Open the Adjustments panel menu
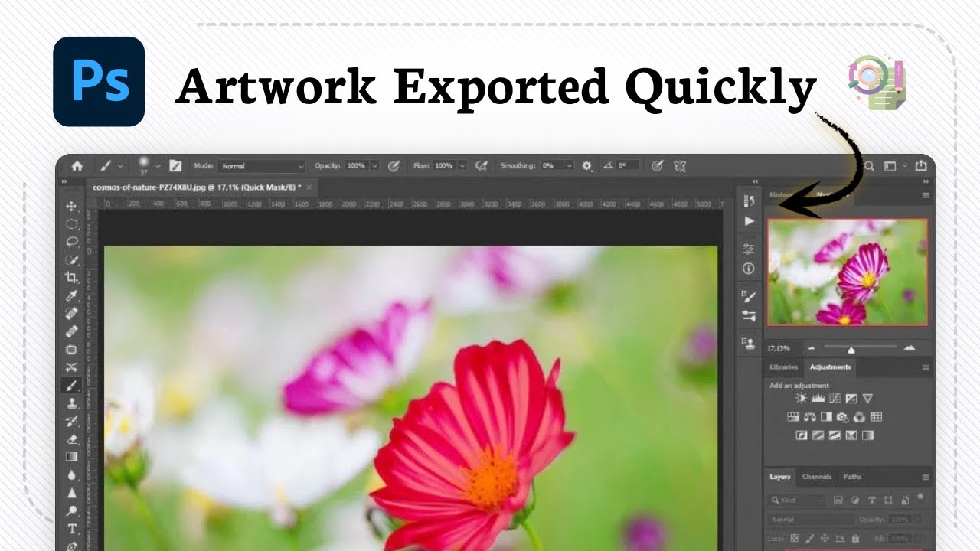This screenshot has height=551, width=980. pyautogui.click(x=925, y=368)
